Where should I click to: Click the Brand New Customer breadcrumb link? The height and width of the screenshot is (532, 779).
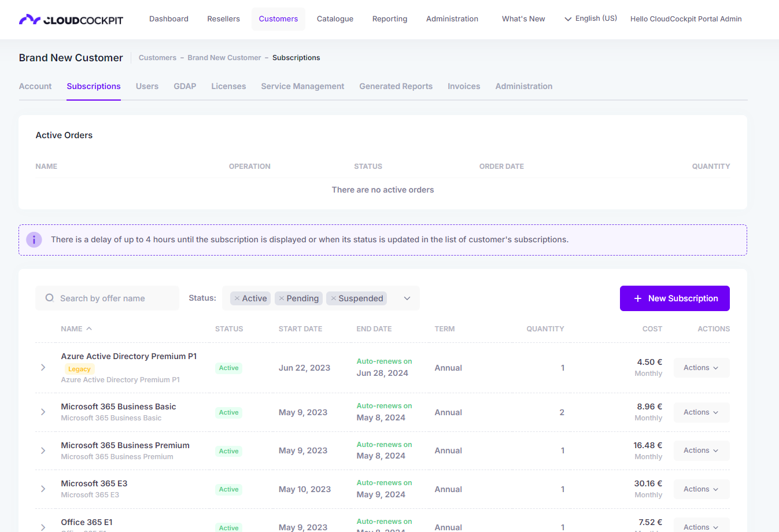coord(224,58)
